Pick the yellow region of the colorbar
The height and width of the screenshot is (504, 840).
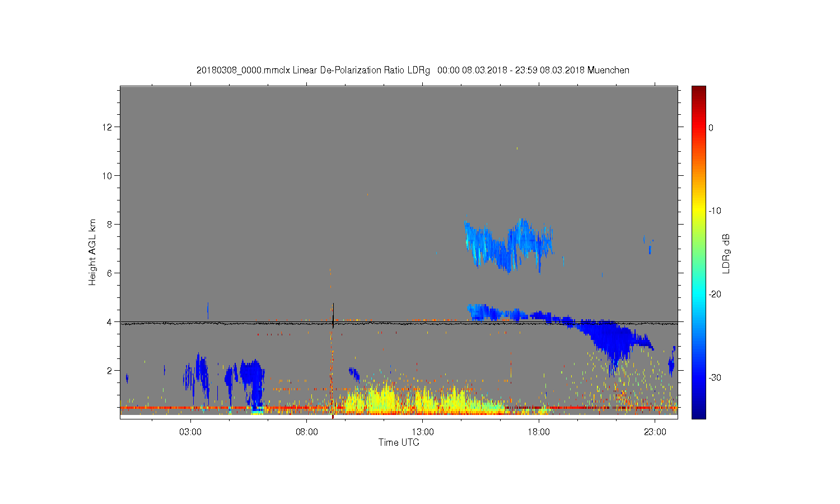click(698, 211)
